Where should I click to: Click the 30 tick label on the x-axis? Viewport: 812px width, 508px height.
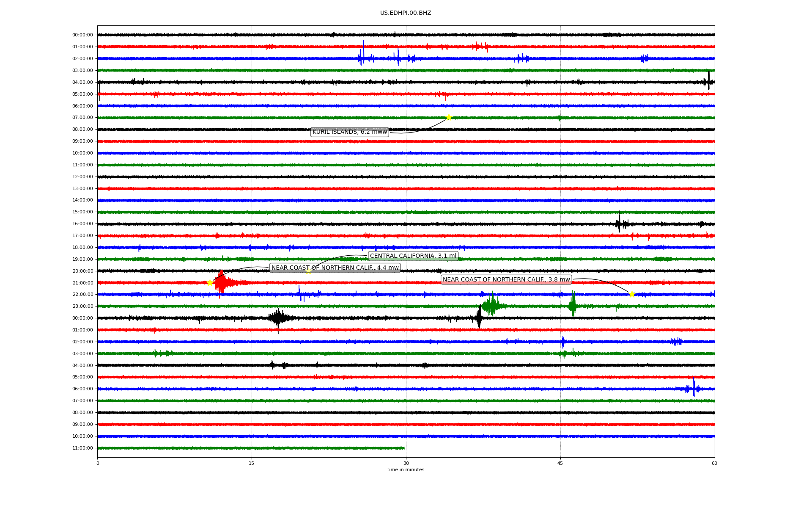[406, 464]
